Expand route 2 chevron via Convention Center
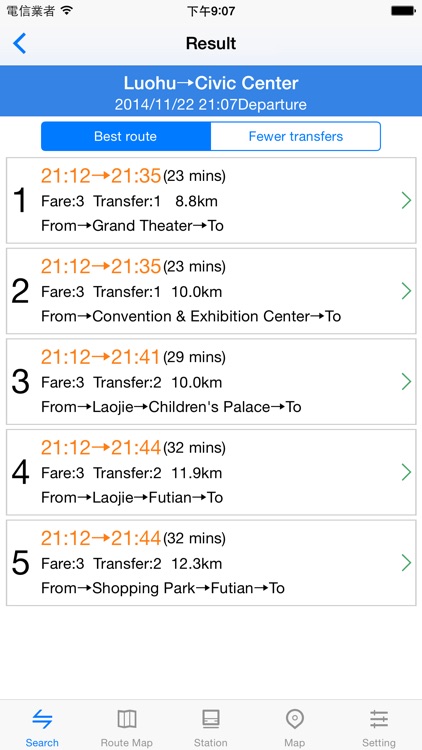The width and height of the screenshot is (422, 750). [406, 291]
